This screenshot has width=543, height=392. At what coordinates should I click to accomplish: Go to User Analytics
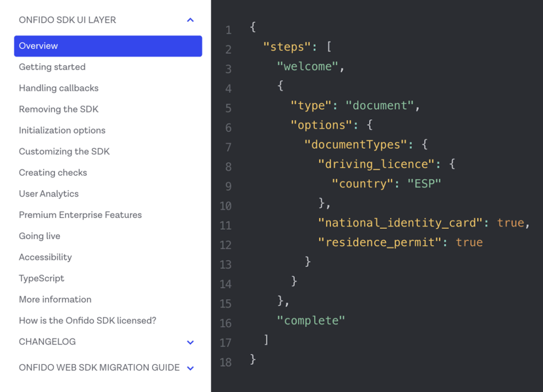pos(48,194)
